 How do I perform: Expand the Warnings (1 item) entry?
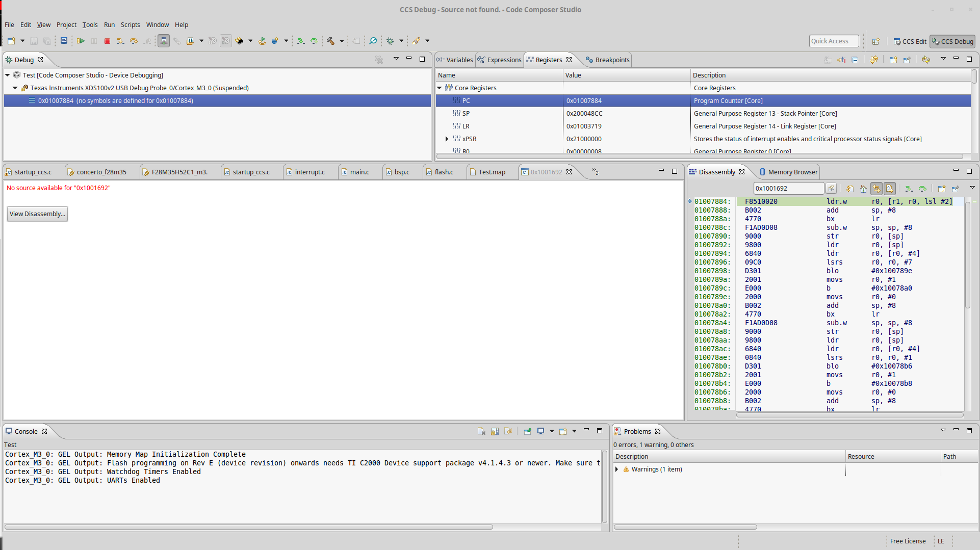[x=617, y=469]
